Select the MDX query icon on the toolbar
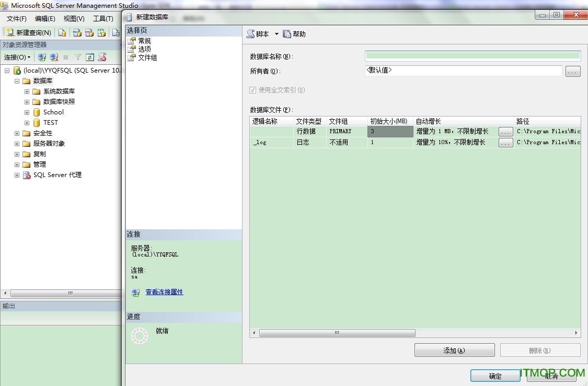Image resolution: width=588 pixels, height=386 pixels. [77, 32]
